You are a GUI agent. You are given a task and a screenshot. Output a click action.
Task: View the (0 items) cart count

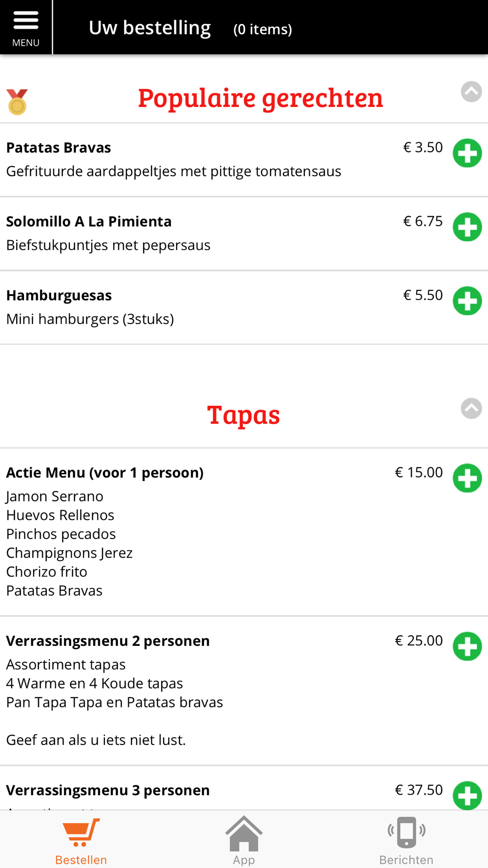pos(263,29)
